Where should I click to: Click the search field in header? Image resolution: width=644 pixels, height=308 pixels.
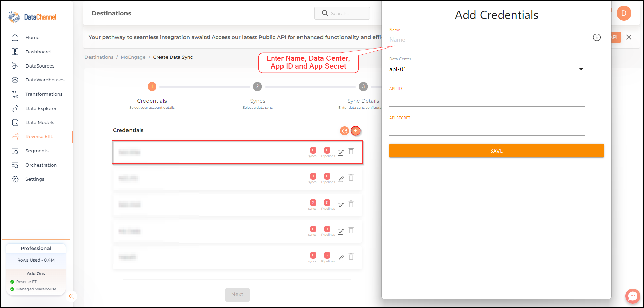(x=342, y=13)
